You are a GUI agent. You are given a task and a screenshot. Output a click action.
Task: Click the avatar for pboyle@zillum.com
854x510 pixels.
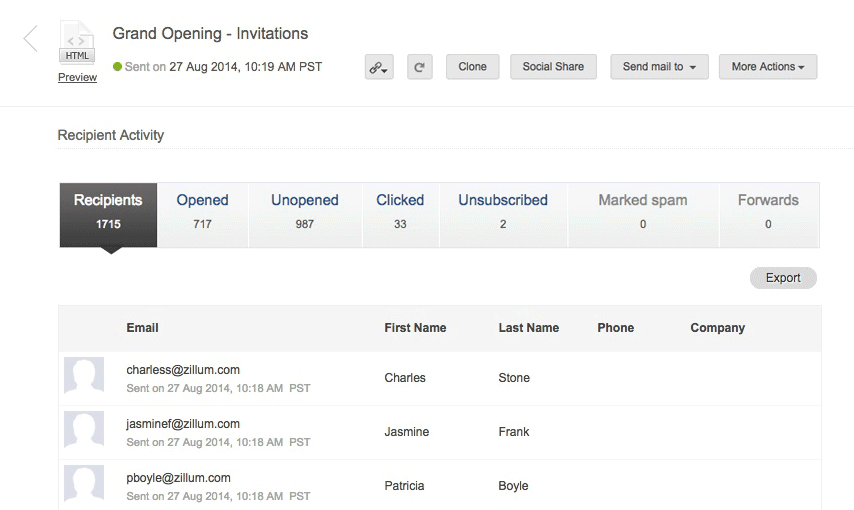(84, 484)
